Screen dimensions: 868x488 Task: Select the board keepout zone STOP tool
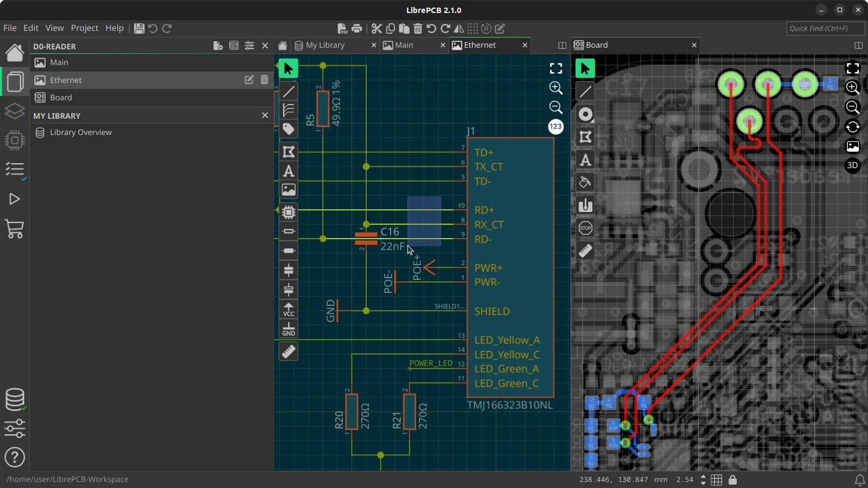pyautogui.click(x=585, y=228)
